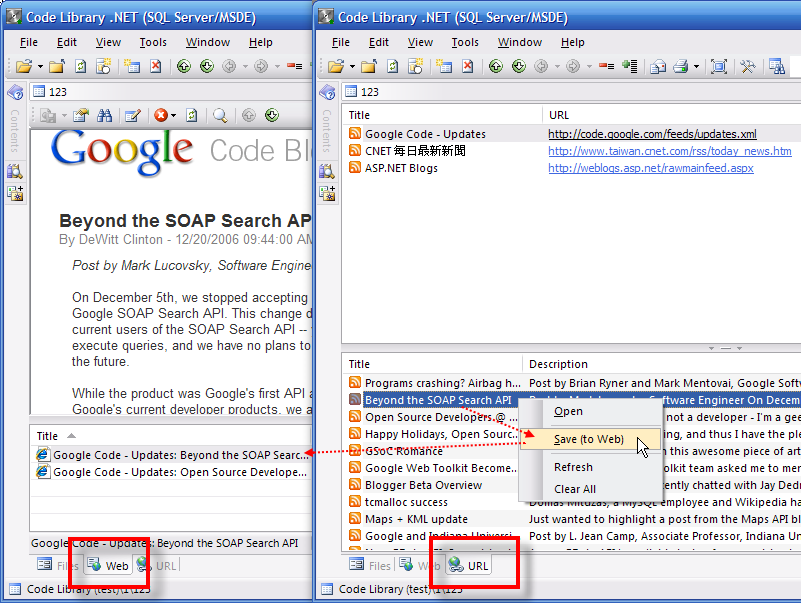Image resolution: width=801 pixels, height=603 pixels.
Task: Click the green down arrow in left main toolbar
Action: (207, 66)
